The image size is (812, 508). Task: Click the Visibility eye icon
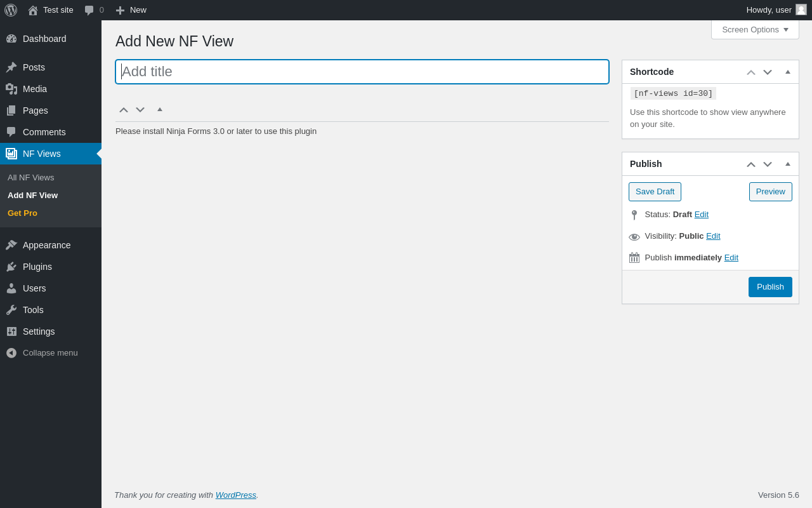click(x=634, y=237)
